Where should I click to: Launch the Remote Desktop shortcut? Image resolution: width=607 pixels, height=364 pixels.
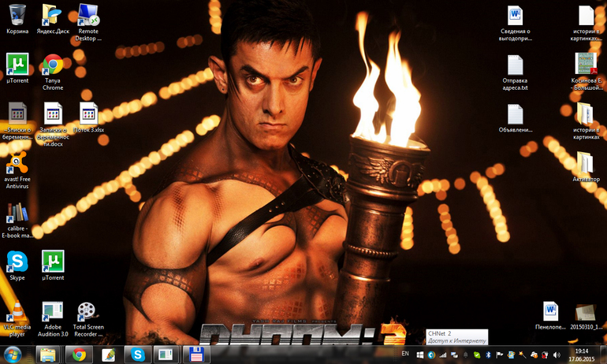pos(88,15)
